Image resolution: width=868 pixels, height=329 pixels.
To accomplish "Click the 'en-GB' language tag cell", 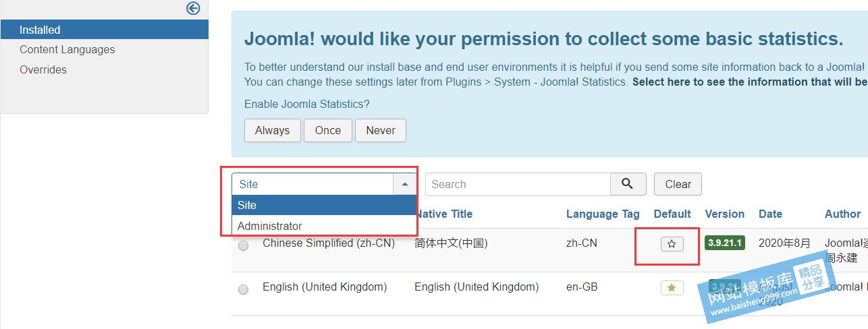I will 582,287.
